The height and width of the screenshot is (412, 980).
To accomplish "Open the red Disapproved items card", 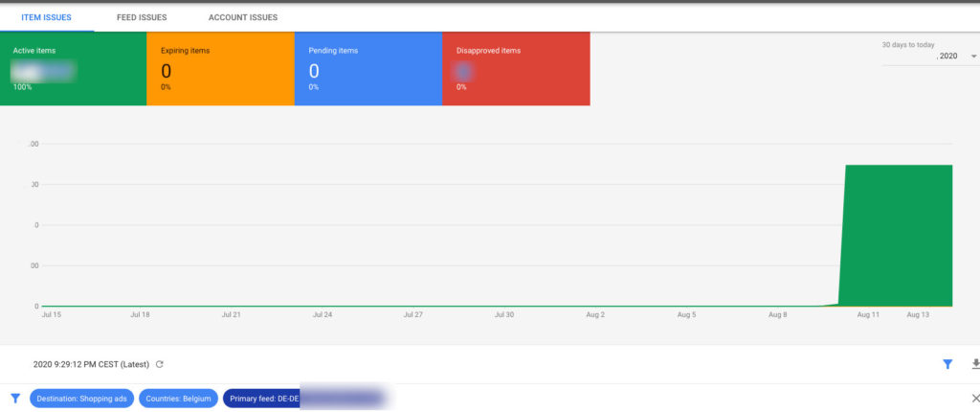I will (x=516, y=69).
